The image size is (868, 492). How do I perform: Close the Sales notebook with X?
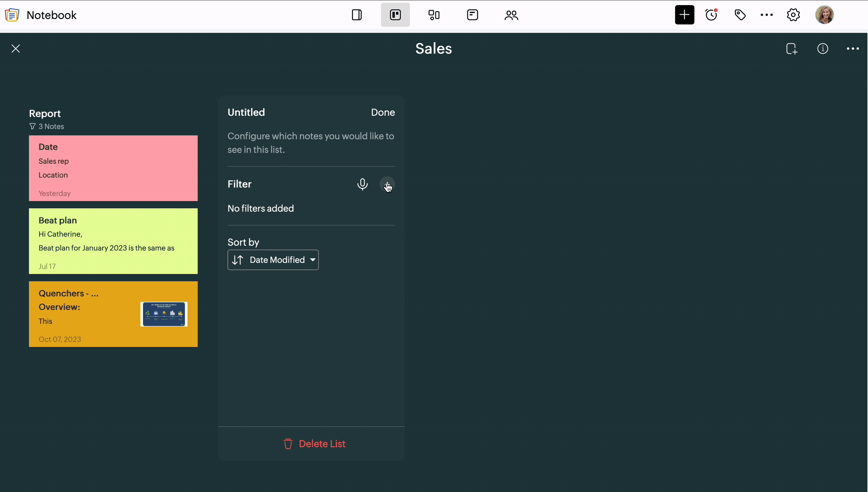pyautogui.click(x=16, y=49)
